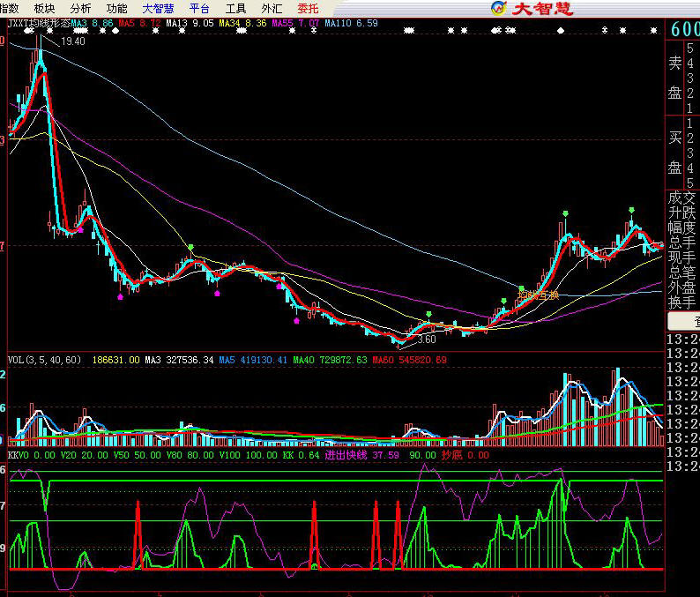Click the red 抄底 0.00 label

point(465,455)
